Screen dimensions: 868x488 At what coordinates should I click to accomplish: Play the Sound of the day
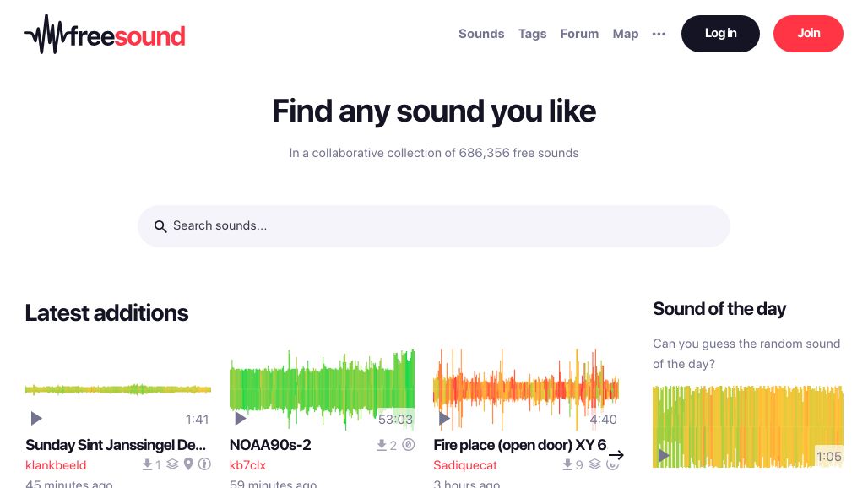pos(663,455)
